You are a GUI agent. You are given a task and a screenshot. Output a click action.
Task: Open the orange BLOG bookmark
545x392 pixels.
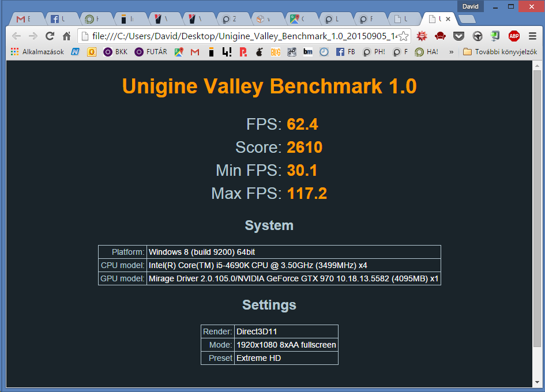click(276, 52)
